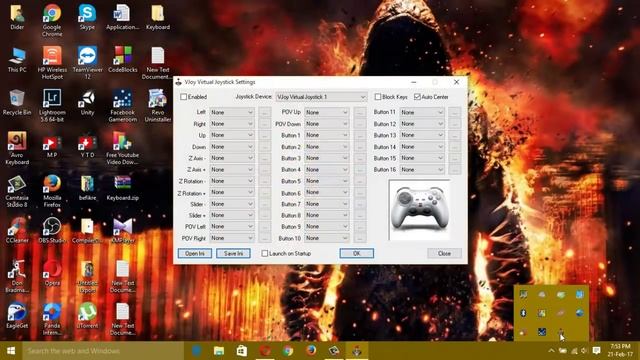Open KMPlayer desktop shortcut
The height and width of the screenshot is (360, 640).
[x=122, y=231]
